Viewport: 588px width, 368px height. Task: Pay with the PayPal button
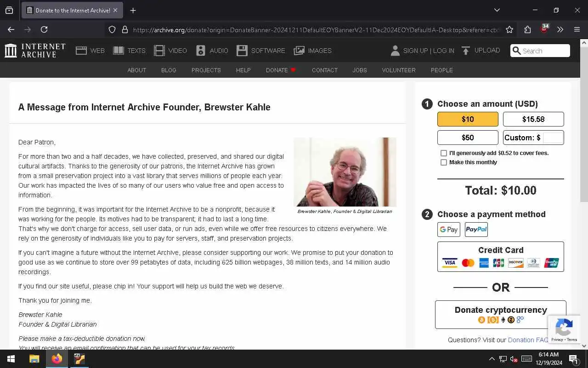click(476, 230)
